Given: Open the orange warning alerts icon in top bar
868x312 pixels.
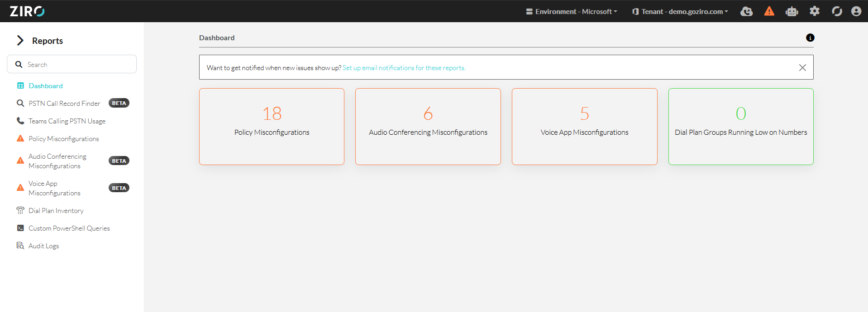Looking at the screenshot, I should point(769,11).
